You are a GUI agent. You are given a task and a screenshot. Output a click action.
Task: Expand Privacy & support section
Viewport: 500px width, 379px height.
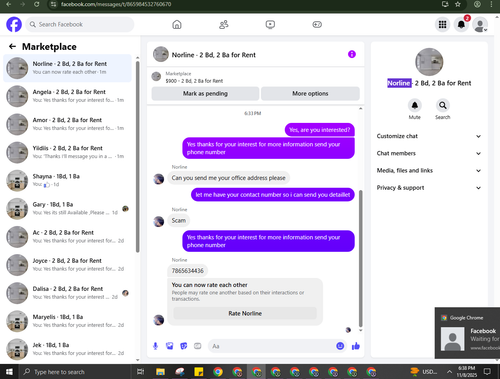point(429,188)
